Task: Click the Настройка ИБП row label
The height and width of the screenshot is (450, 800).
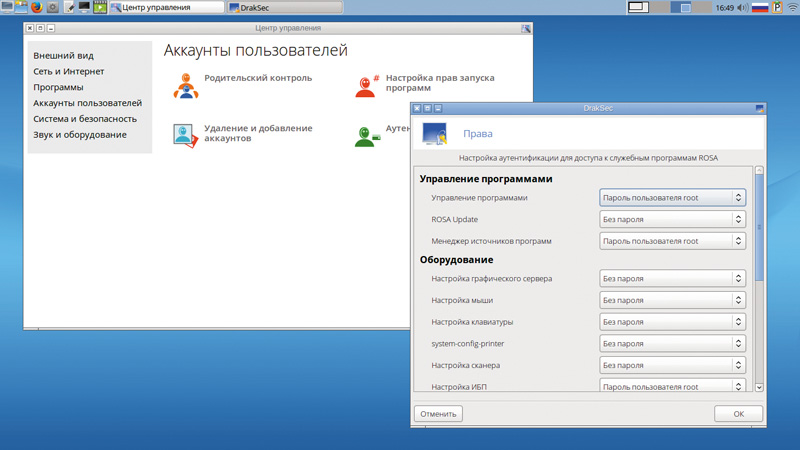Action: pos(459,387)
